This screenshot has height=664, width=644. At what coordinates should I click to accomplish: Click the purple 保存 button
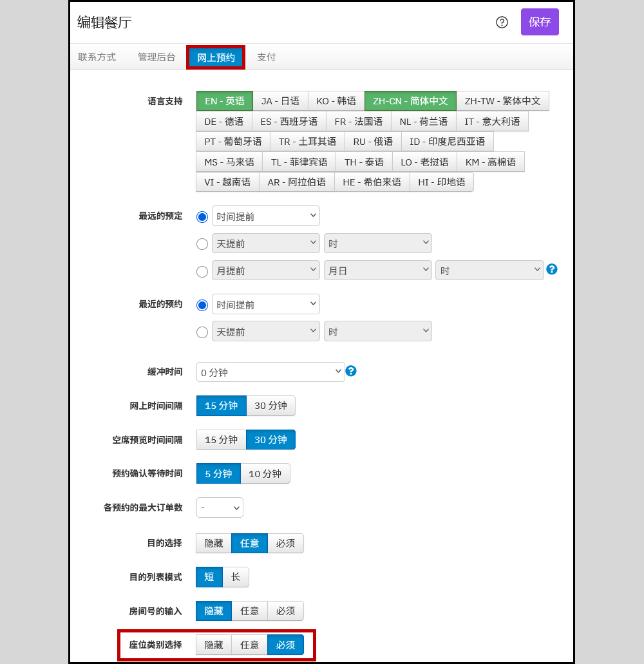coord(540,22)
